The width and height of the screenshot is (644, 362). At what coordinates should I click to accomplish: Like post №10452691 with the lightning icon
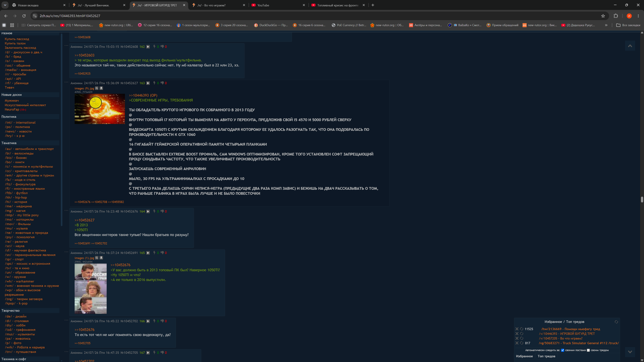[x=154, y=253]
